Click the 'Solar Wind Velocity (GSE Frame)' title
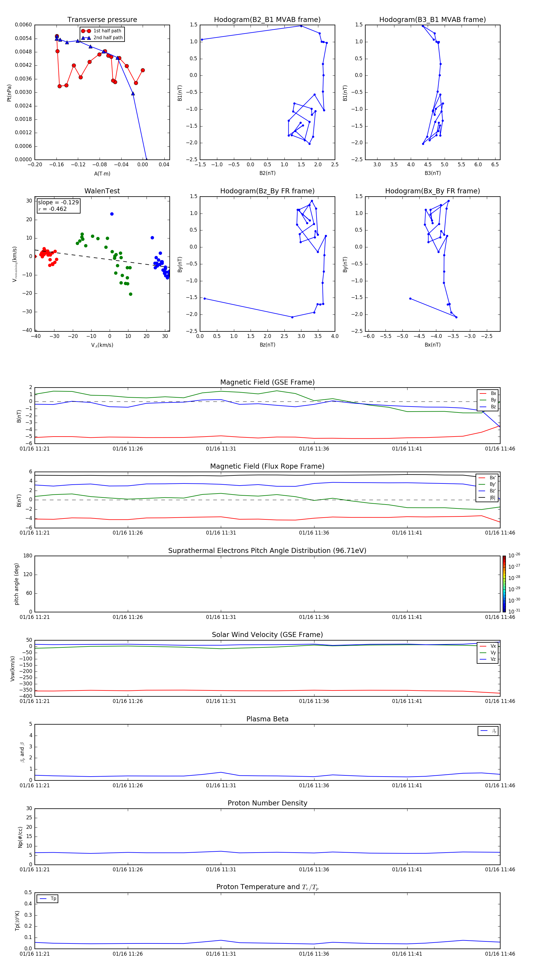Viewport: 535px width, 980px height. (x=267, y=635)
